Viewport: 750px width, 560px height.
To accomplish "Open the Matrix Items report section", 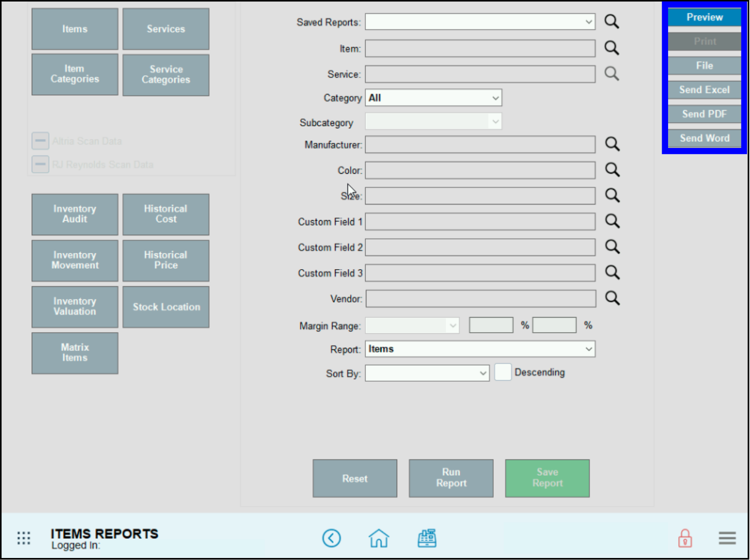I will pos(74,353).
